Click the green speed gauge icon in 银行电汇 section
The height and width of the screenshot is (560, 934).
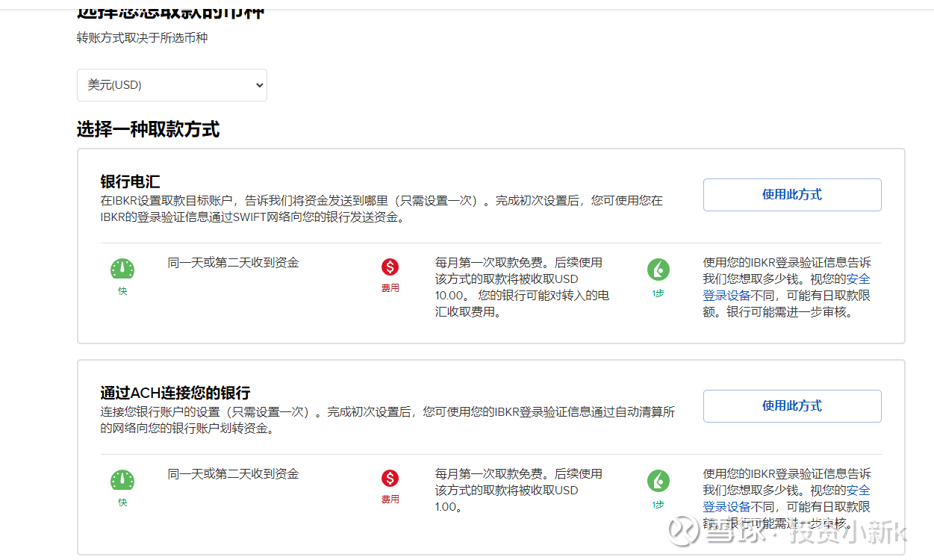point(122,267)
